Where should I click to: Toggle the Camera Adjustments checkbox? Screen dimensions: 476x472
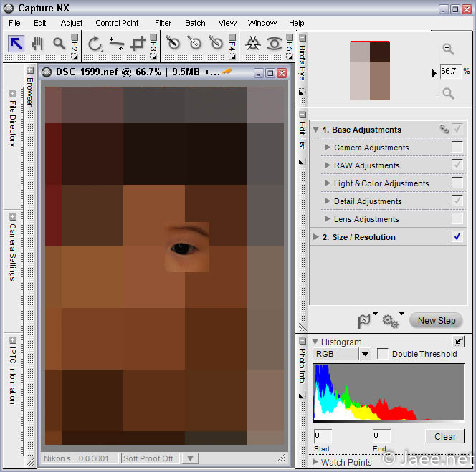click(x=457, y=148)
